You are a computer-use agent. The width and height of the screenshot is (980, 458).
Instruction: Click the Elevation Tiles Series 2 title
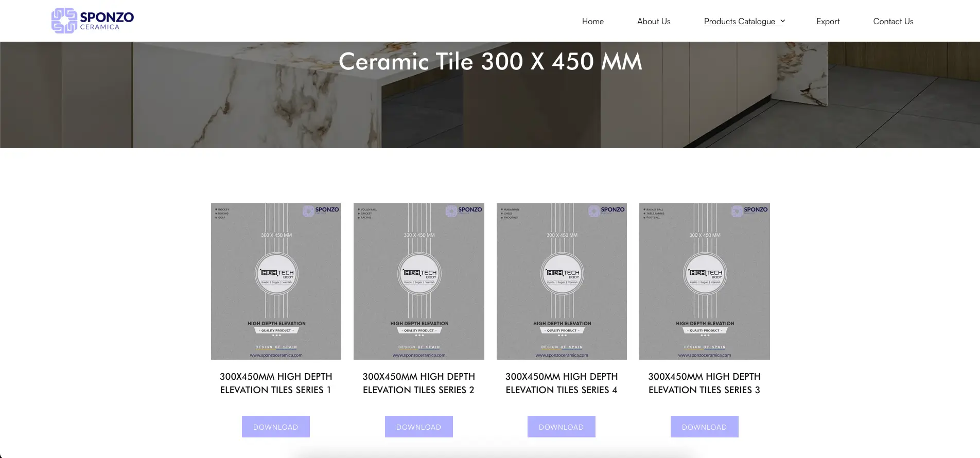coord(418,383)
